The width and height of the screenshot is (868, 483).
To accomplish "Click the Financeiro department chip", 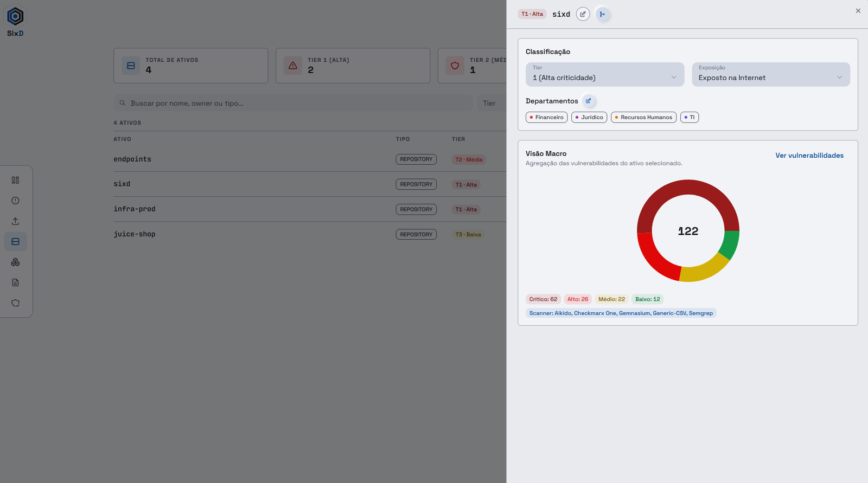I will 547,117.
